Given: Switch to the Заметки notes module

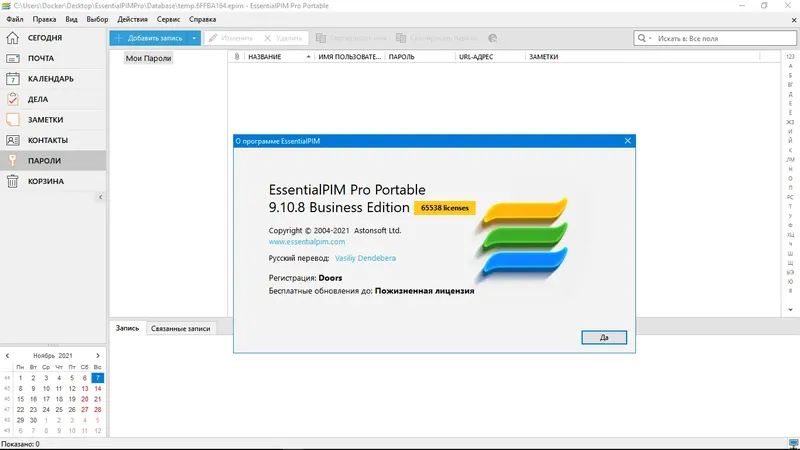Looking at the screenshot, I should click(53, 119).
